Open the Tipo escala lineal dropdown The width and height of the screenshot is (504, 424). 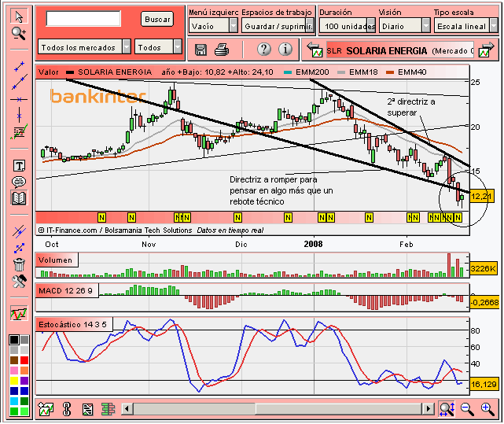point(465,26)
